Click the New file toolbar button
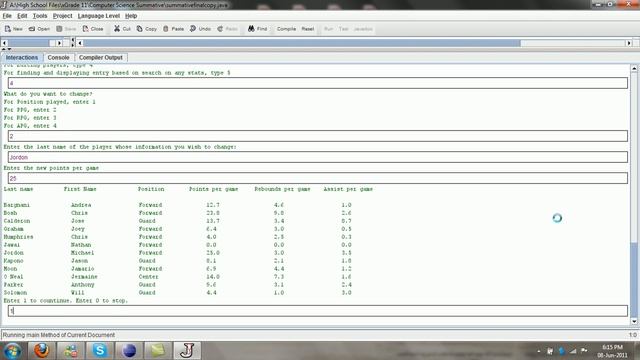Image resolution: width=640 pixels, height=360 pixels. click(x=13, y=29)
